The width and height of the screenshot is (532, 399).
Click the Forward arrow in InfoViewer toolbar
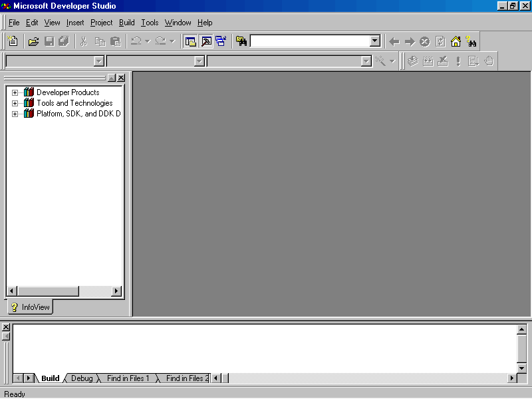410,42
